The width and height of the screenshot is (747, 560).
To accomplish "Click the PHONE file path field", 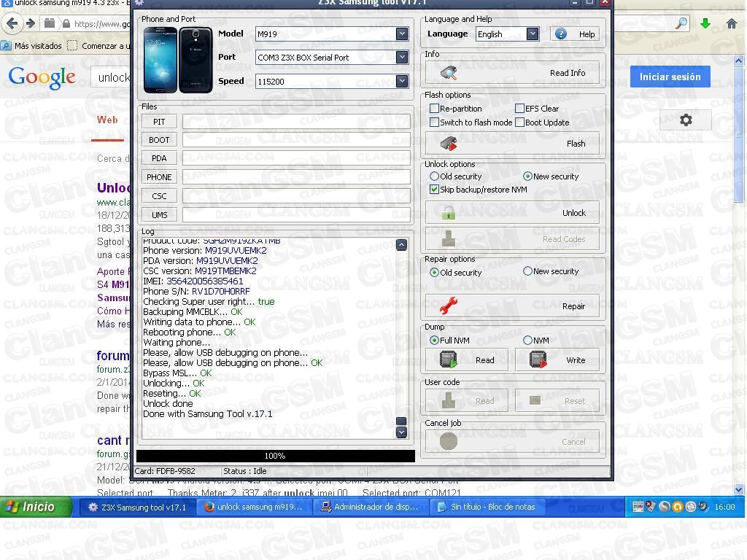I will coord(296,176).
